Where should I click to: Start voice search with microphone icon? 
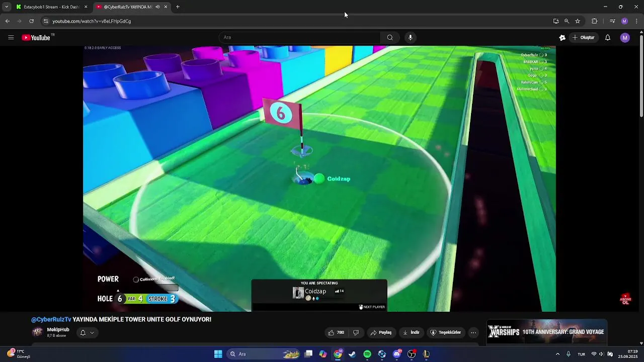point(411,37)
